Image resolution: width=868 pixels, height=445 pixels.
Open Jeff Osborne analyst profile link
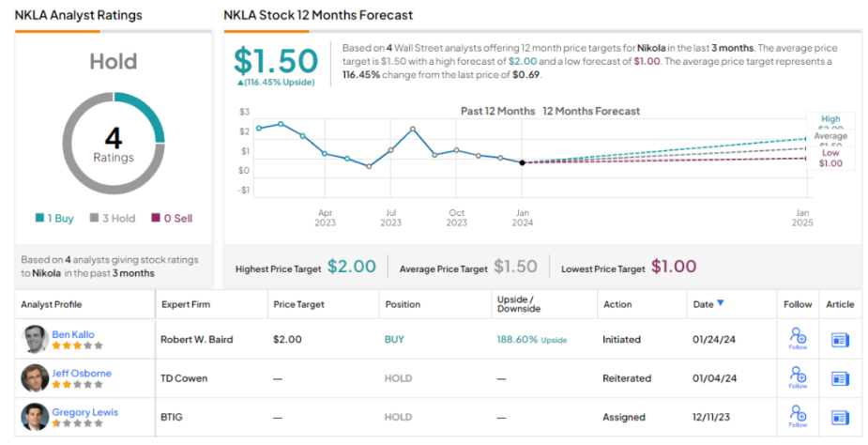(x=82, y=373)
